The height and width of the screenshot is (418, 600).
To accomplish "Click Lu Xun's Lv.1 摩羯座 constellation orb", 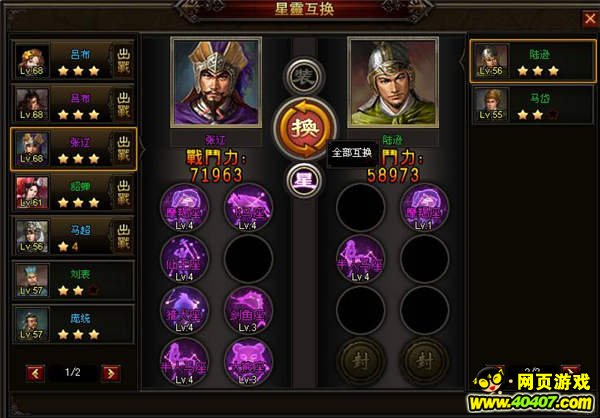I will (x=424, y=207).
